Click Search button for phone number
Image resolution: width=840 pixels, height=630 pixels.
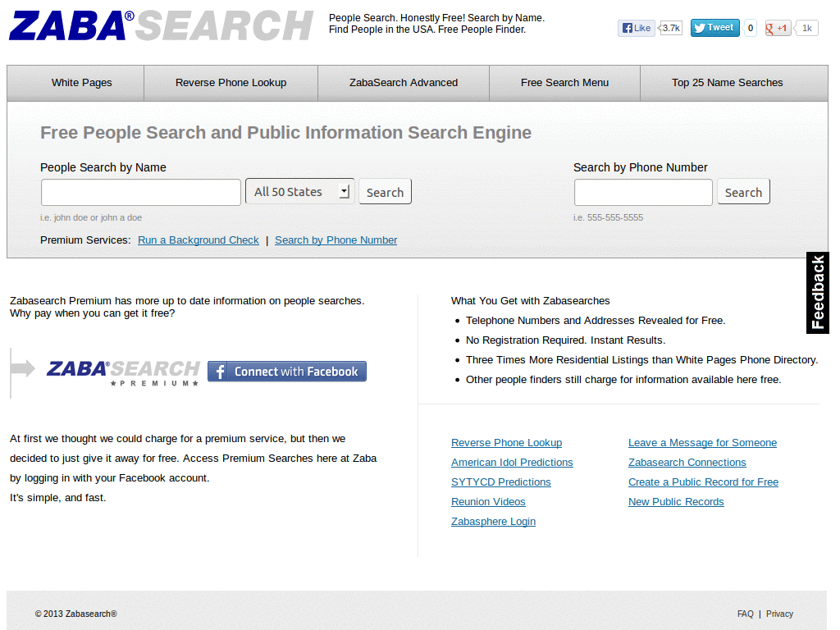[x=743, y=192]
